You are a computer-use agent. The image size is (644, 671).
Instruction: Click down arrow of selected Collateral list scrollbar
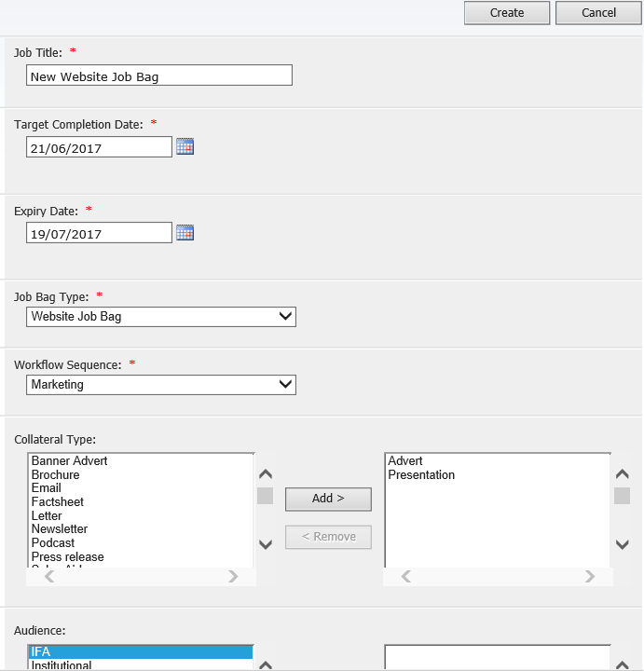point(623,544)
